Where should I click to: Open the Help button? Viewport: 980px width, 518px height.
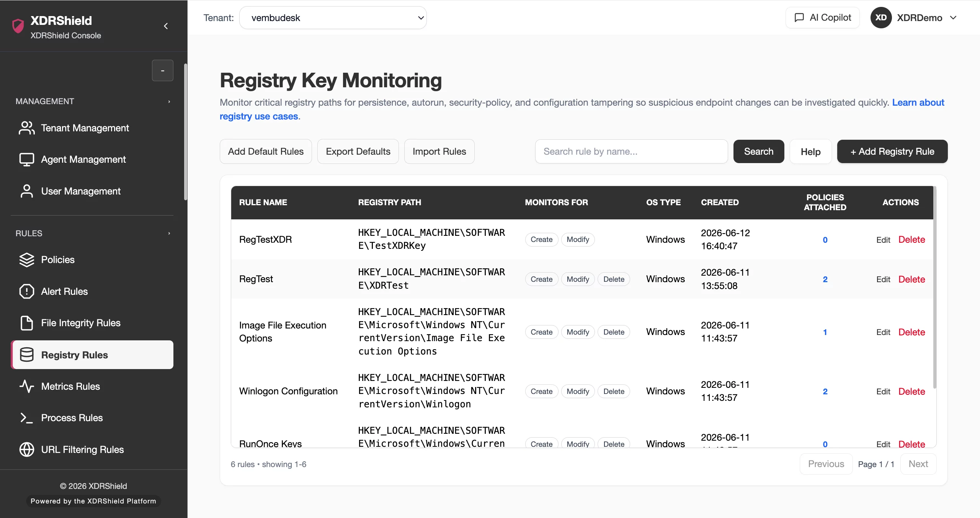tap(810, 152)
